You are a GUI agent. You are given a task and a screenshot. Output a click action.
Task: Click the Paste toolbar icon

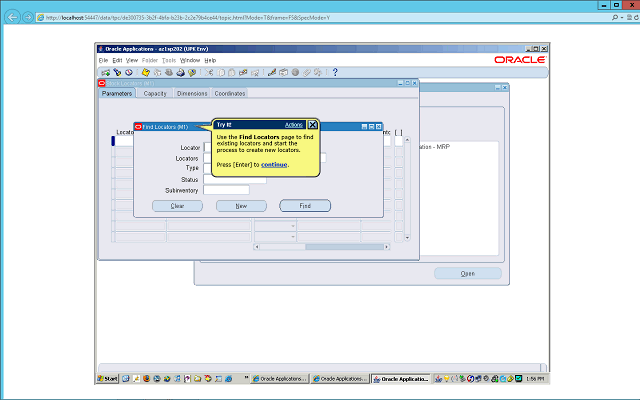(x=231, y=73)
